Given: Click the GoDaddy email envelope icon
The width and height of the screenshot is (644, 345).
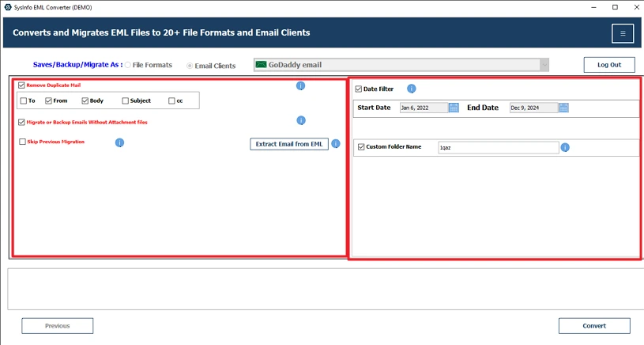Looking at the screenshot, I should click(261, 65).
